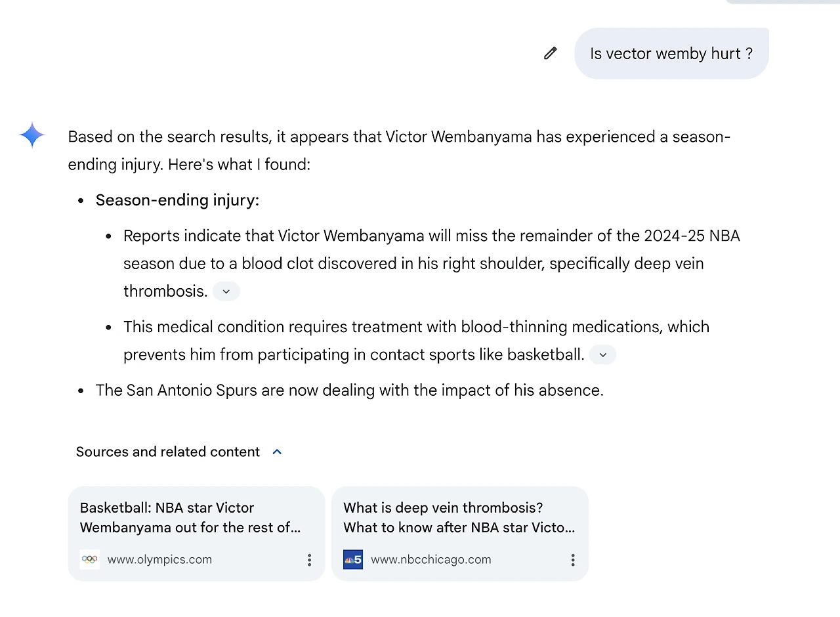Viewport: 840px width, 617px height.
Task: Click the Olympics rings favicon
Action: (x=90, y=560)
